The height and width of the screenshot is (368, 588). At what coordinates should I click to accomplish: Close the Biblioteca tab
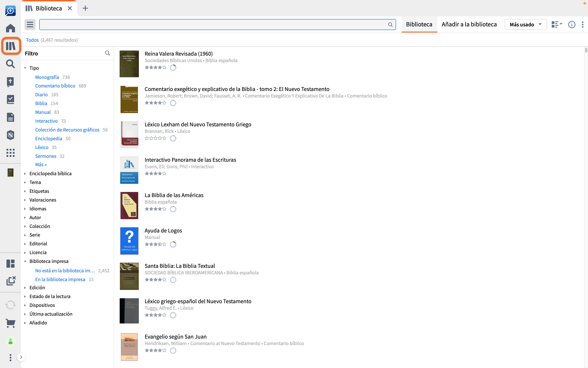70,8
